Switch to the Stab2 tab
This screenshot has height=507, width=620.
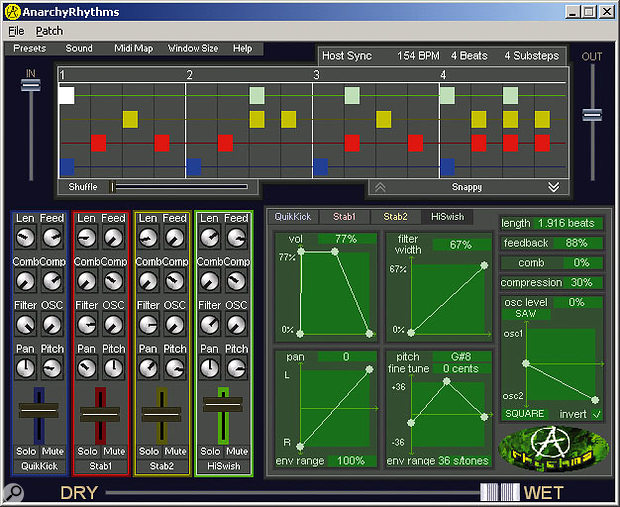(x=395, y=217)
